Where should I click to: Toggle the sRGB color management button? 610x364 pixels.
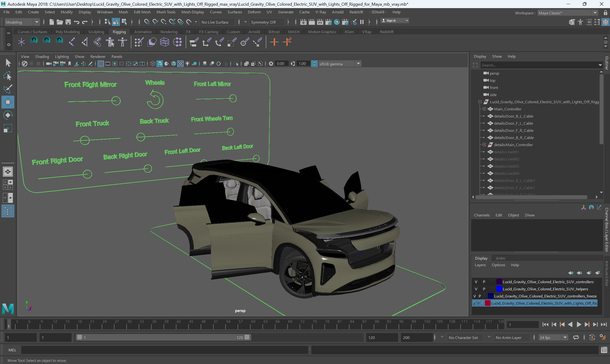click(x=314, y=64)
